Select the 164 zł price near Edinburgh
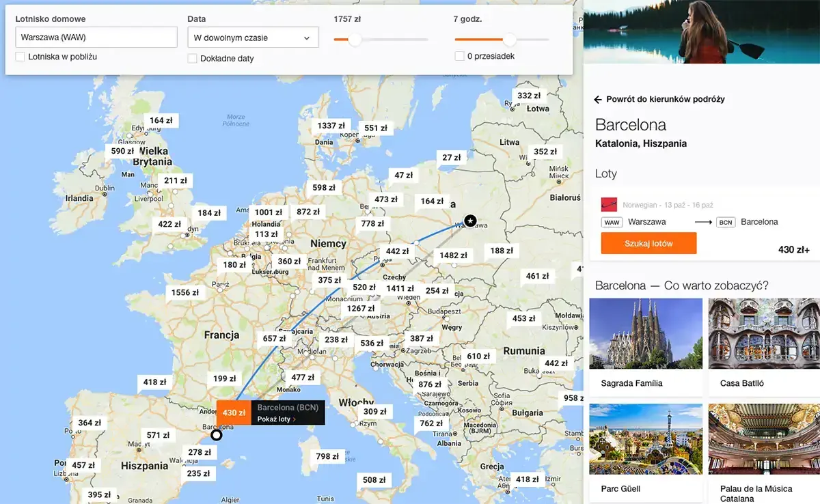 pos(161,121)
